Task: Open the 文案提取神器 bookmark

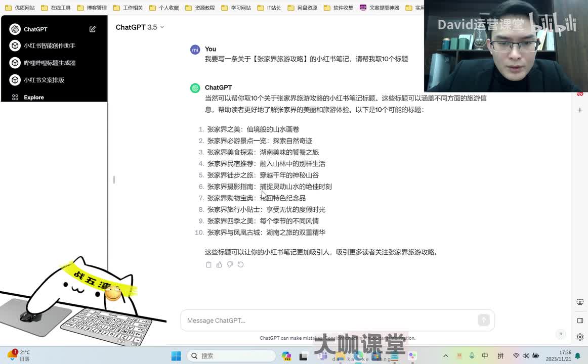Action: (380, 8)
